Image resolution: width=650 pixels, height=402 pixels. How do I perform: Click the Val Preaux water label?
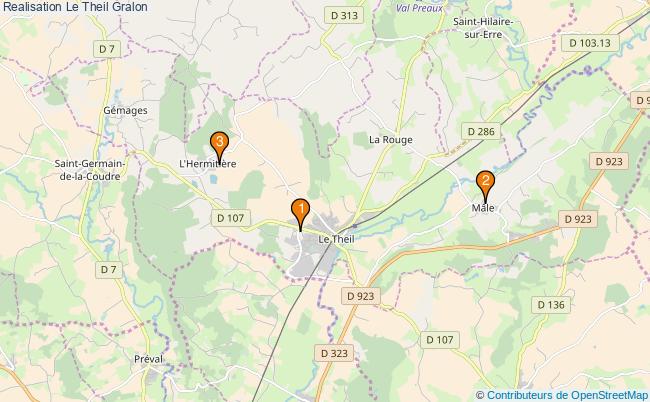click(x=419, y=7)
